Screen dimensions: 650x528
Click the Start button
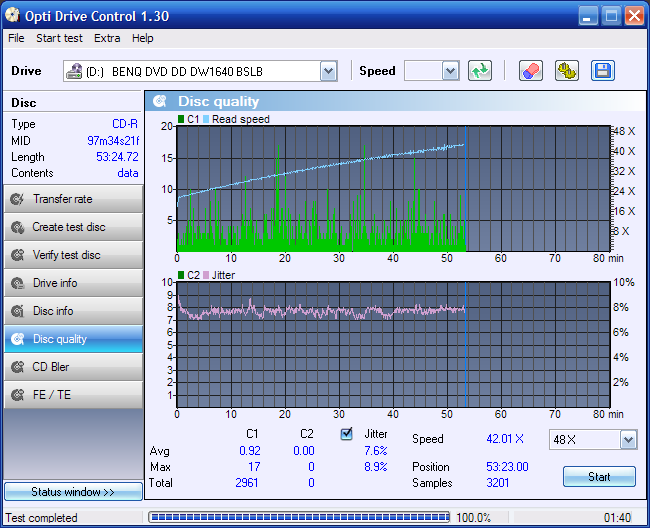click(x=599, y=477)
